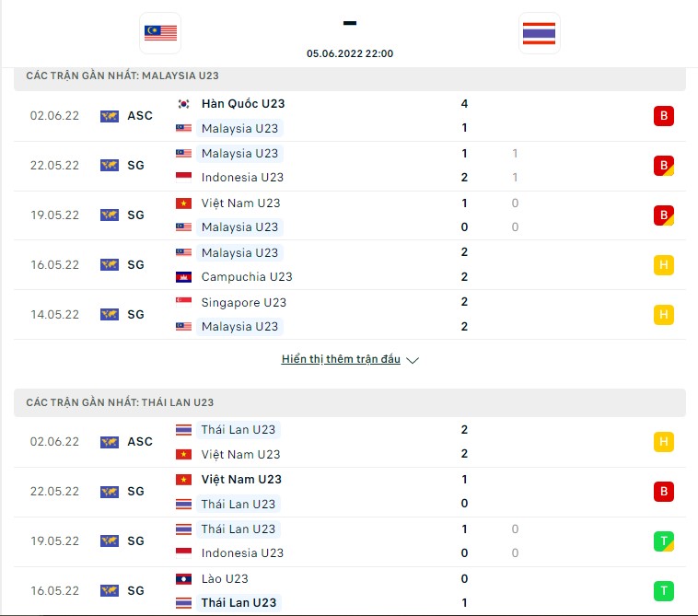Viewport: 698px width, 616px height.
Task: Click the Các trận gần nhất: Malaysia U23 header
Action: (x=122, y=76)
